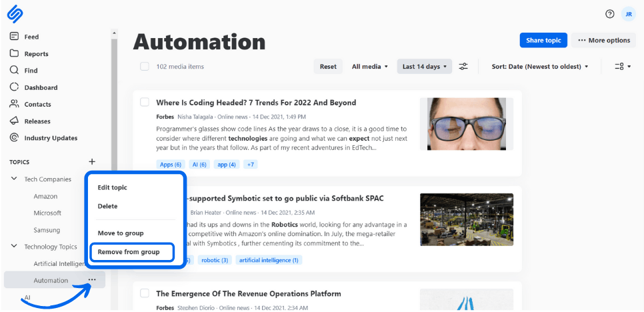Open the help question mark icon

pyautogui.click(x=610, y=14)
